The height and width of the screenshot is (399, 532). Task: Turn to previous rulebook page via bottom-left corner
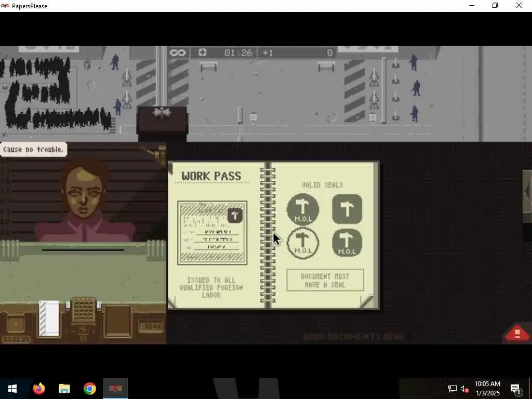172,303
